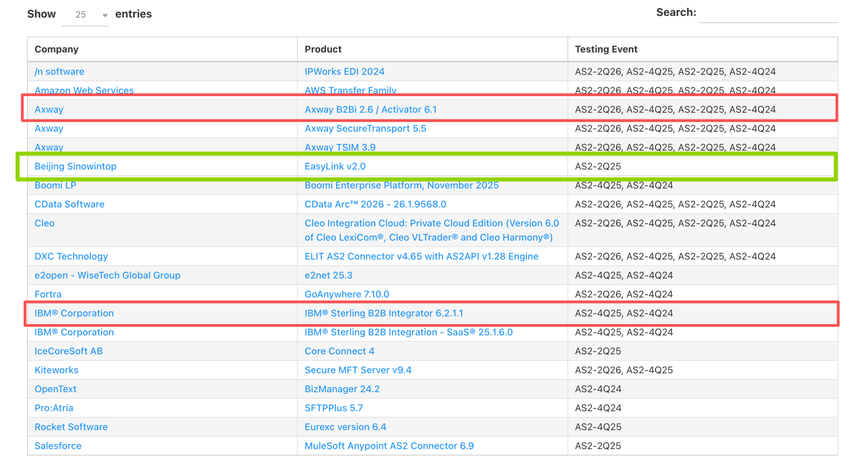
Task: Visit the OpenText company link
Action: (x=55, y=390)
